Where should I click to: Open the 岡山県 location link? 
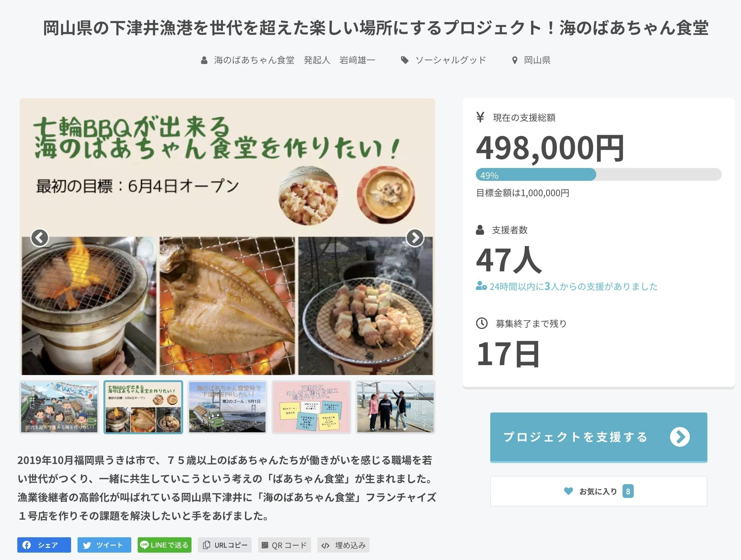click(537, 60)
